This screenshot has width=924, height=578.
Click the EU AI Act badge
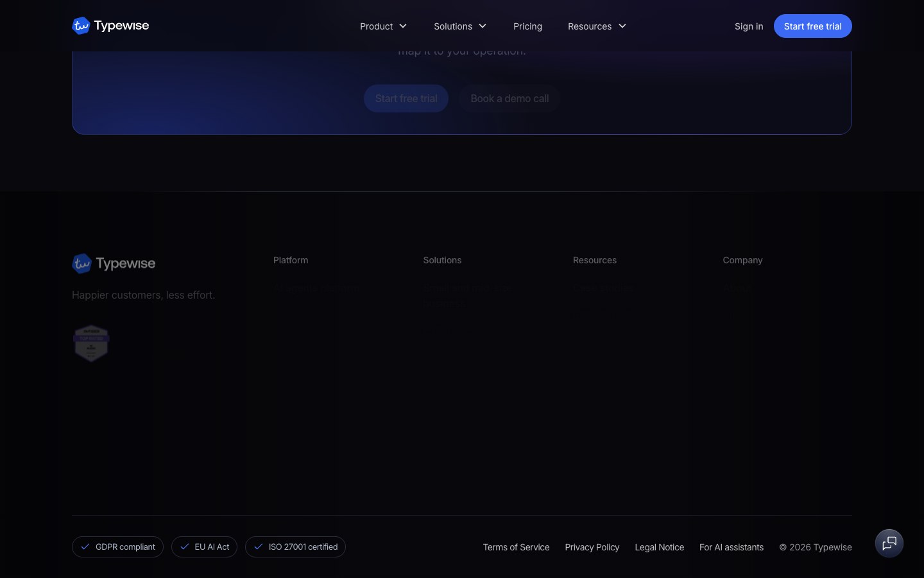point(204,547)
